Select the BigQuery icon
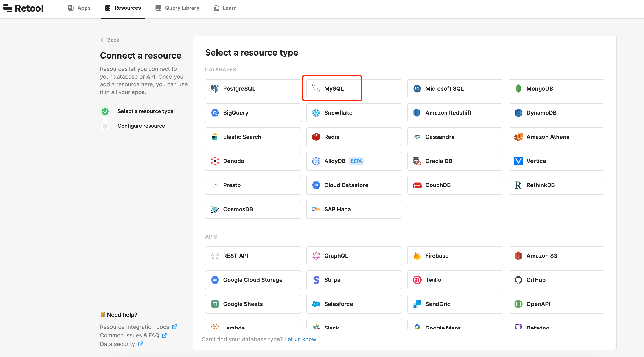This screenshot has height=357, width=644. (215, 113)
